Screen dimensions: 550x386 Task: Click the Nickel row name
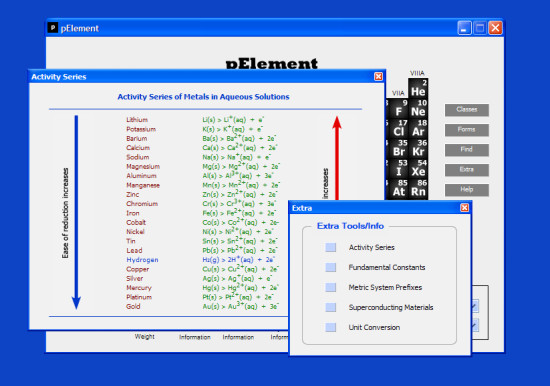pos(135,232)
